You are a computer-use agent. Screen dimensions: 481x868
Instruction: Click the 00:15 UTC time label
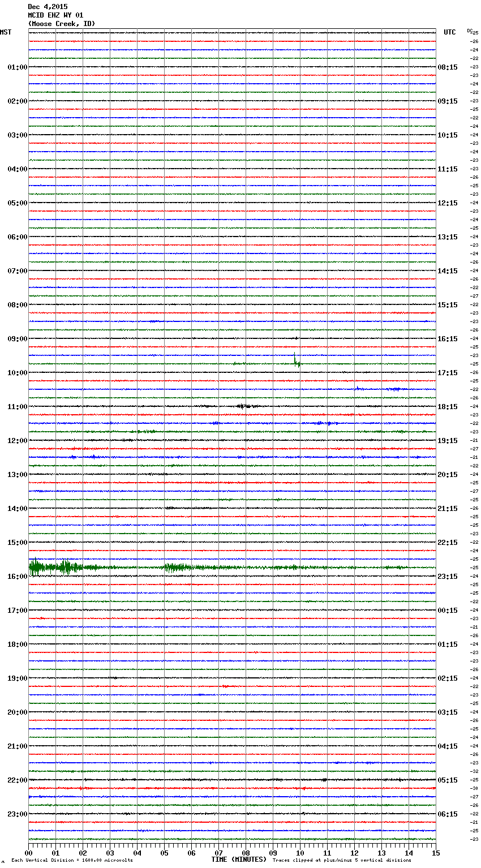pyautogui.click(x=448, y=611)
